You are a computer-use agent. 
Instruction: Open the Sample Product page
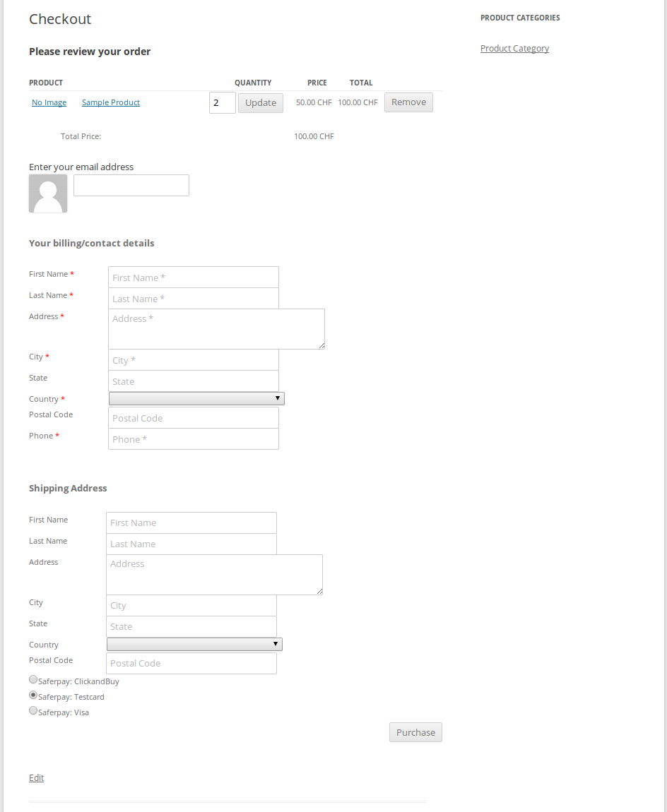pos(110,102)
